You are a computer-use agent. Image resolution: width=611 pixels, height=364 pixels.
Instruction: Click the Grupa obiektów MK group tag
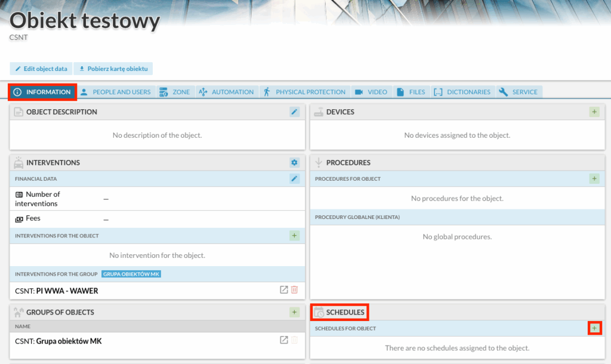[x=131, y=274]
